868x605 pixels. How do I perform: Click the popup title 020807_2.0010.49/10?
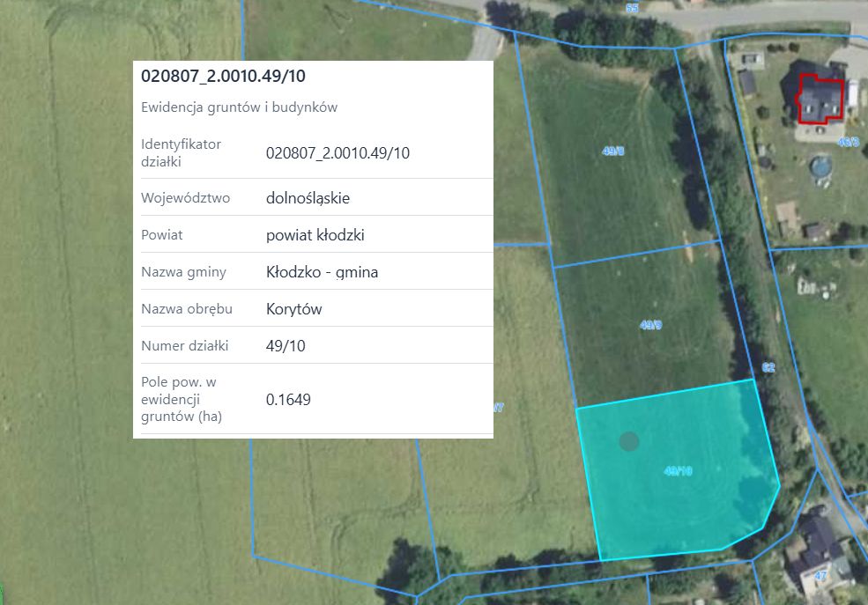[223, 76]
